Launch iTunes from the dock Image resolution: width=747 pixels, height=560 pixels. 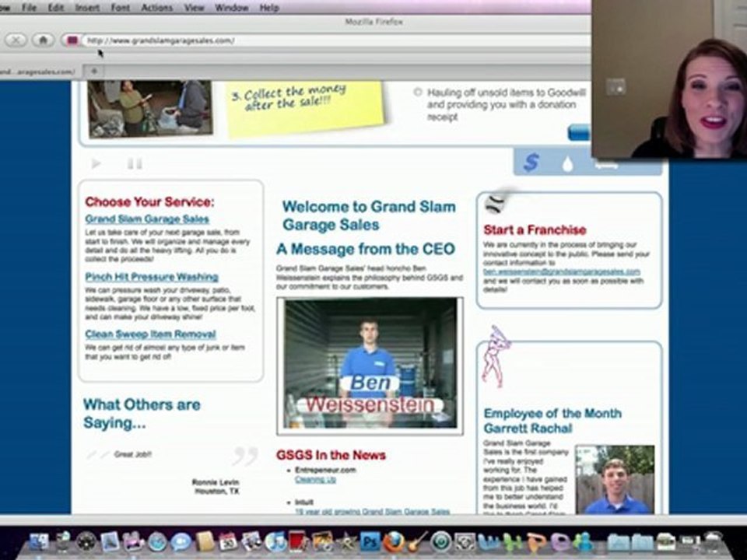point(275,542)
